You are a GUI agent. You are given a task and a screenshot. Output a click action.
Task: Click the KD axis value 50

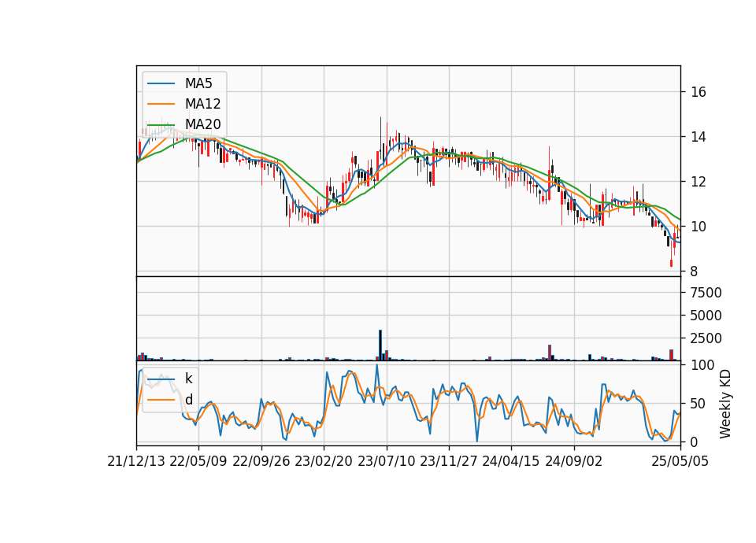699,403
